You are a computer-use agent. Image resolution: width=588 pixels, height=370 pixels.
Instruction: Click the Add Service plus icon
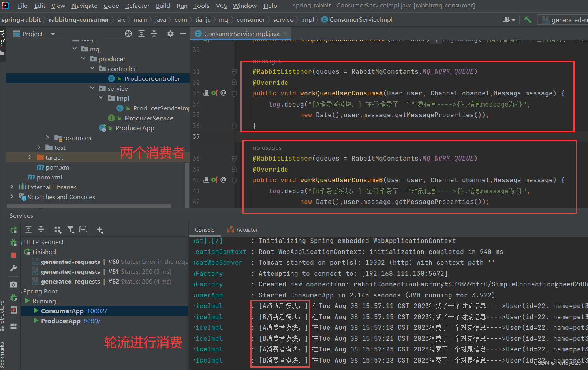pos(100,229)
